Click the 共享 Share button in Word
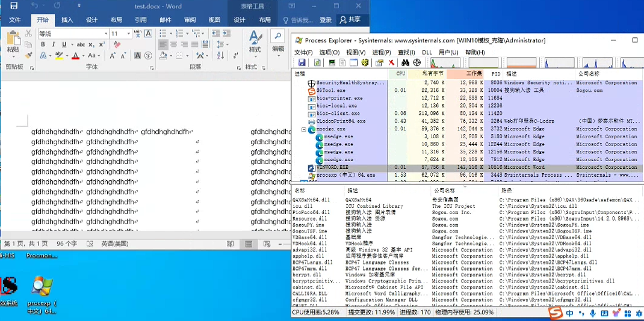This screenshot has height=321, width=644. coord(350,20)
